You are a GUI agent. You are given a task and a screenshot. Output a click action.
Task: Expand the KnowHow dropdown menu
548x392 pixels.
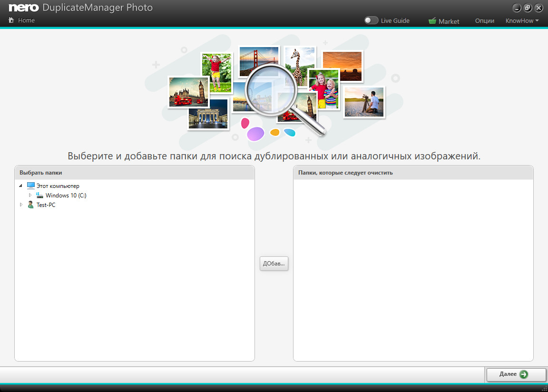pyautogui.click(x=522, y=21)
